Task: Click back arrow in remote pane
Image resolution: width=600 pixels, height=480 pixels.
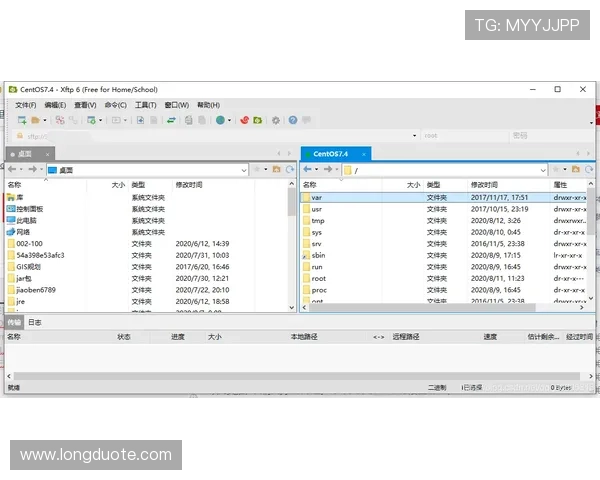Action: 308,170
